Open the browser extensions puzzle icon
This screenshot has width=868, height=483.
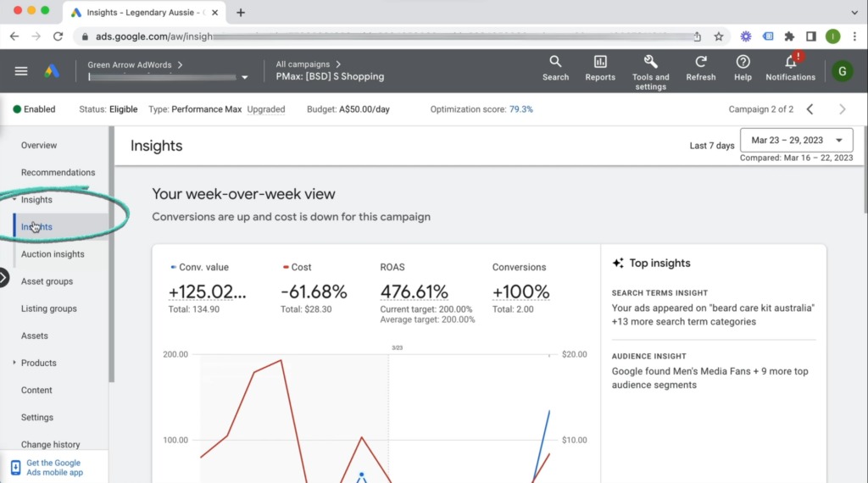click(789, 36)
